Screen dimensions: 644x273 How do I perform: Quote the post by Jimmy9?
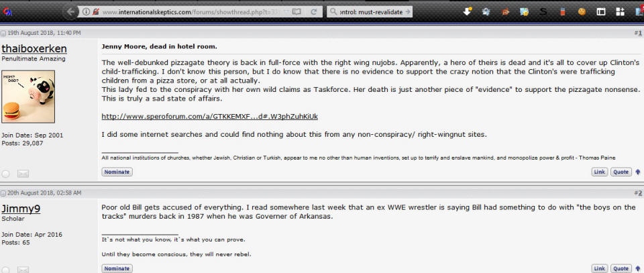click(621, 268)
